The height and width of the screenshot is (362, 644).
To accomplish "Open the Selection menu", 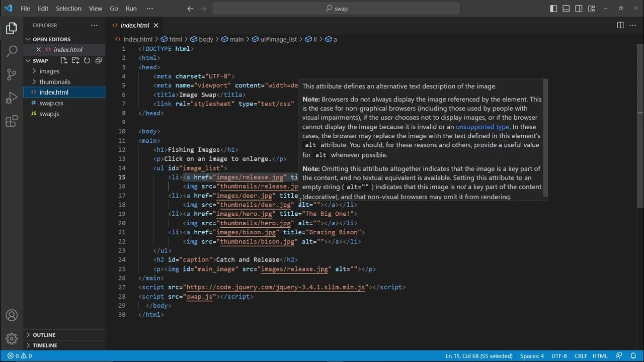I will tap(68, 9).
